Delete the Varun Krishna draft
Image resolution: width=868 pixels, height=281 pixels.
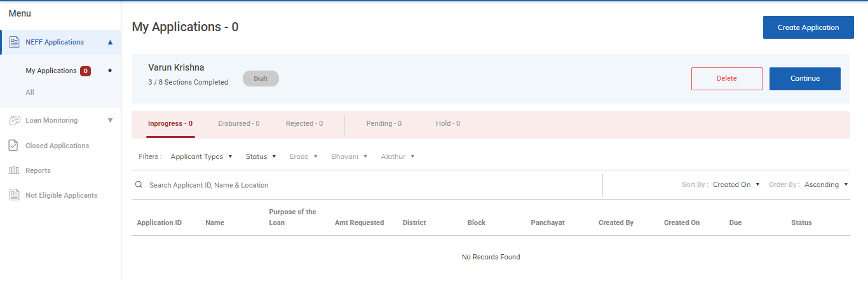click(x=726, y=79)
